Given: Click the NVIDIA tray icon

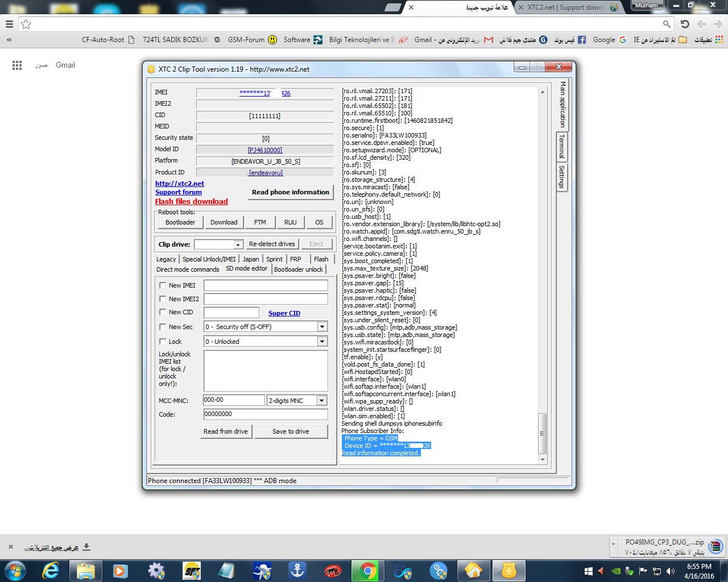Looking at the screenshot, I should [616, 571].
